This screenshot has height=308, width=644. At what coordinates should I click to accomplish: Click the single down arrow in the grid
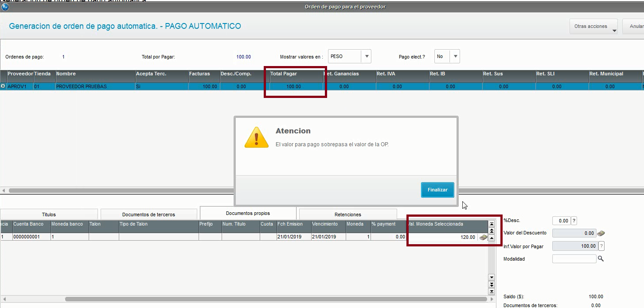pos(492,277)
